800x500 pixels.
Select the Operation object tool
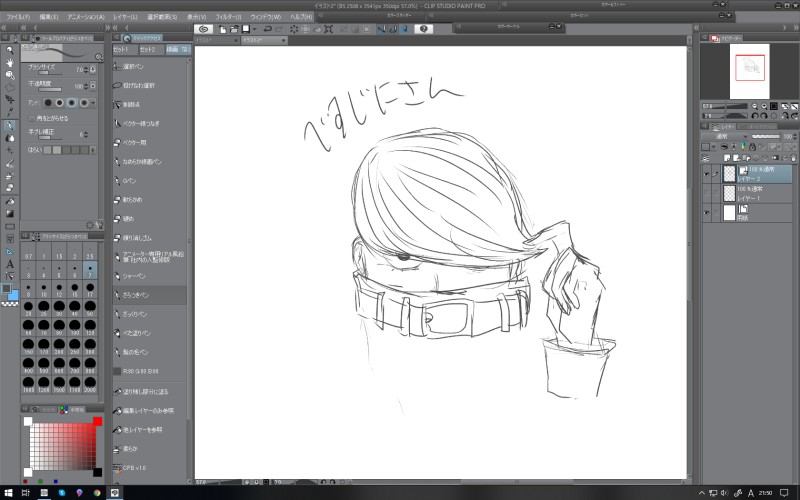(x=9, y=75)
